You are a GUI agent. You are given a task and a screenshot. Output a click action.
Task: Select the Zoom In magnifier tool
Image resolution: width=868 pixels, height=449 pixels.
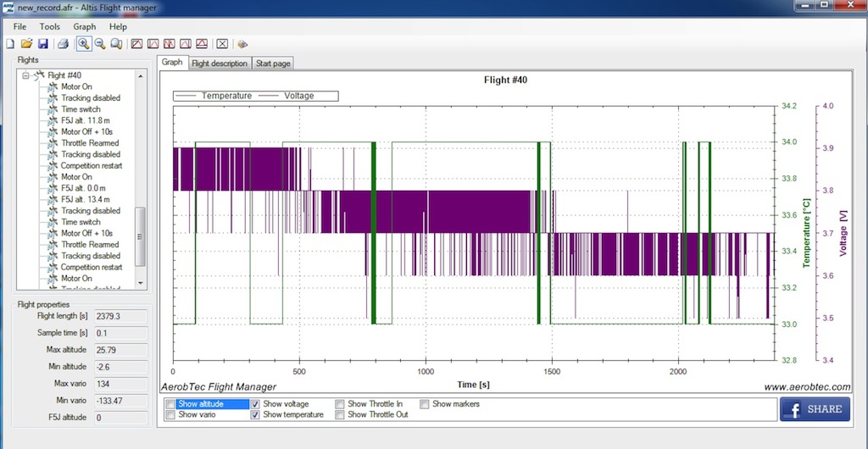point(84,43)
